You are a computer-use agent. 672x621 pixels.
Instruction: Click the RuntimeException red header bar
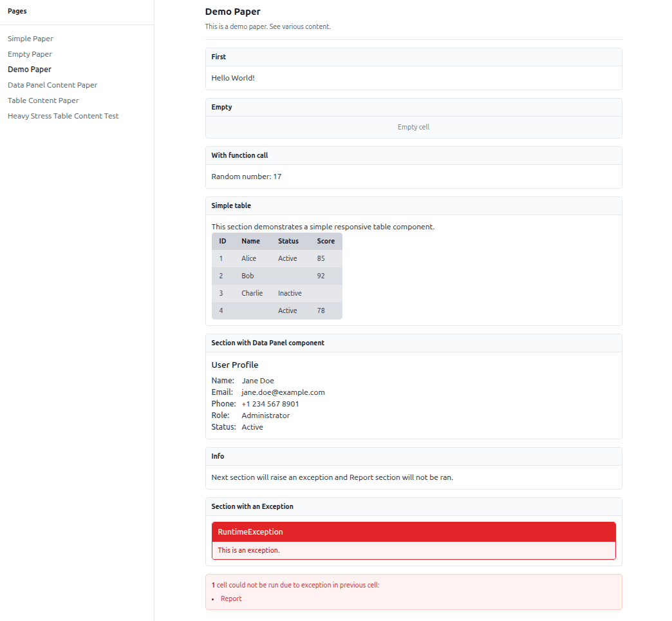pyautogui.click(x=413, y=532)
